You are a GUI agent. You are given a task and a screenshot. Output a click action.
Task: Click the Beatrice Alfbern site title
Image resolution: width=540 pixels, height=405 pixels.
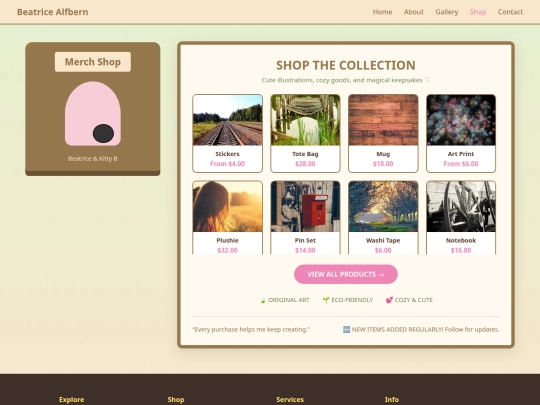53,12
